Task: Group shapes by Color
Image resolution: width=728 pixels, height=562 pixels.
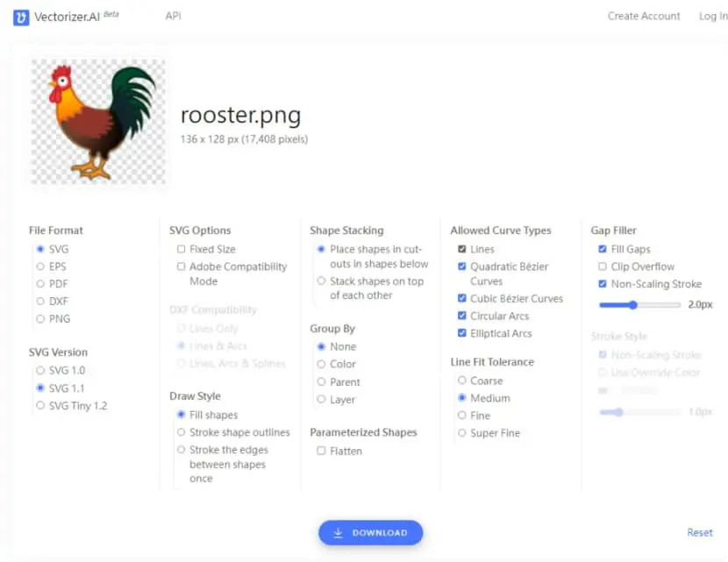Action: pos(321,364)
